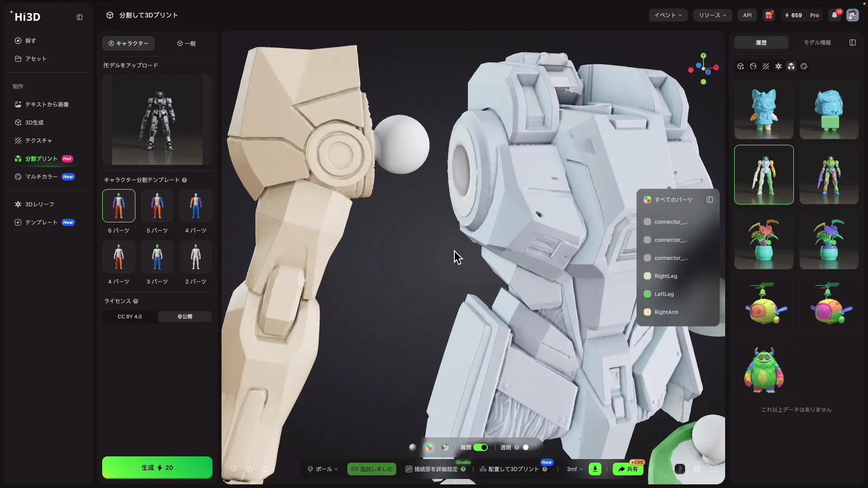Image resolution: width=868 pixels, height=488 pixels.
Task: Click the gift icon in top bar
Action: (x=769, y=15)
